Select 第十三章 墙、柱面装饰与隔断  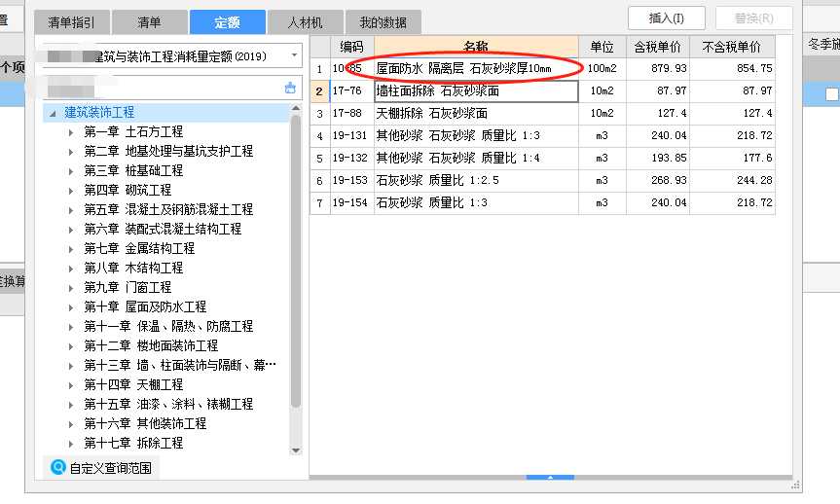coord(180,365)
